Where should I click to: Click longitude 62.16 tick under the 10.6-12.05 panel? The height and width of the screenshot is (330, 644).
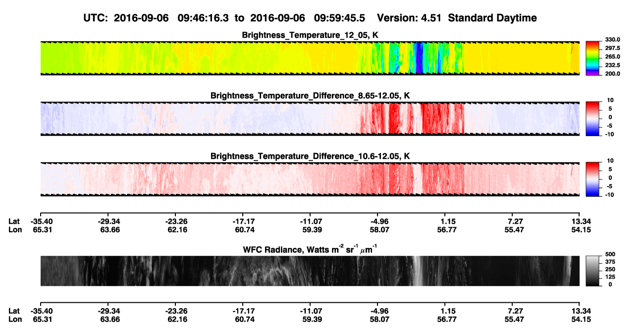[x=176, y=230]
